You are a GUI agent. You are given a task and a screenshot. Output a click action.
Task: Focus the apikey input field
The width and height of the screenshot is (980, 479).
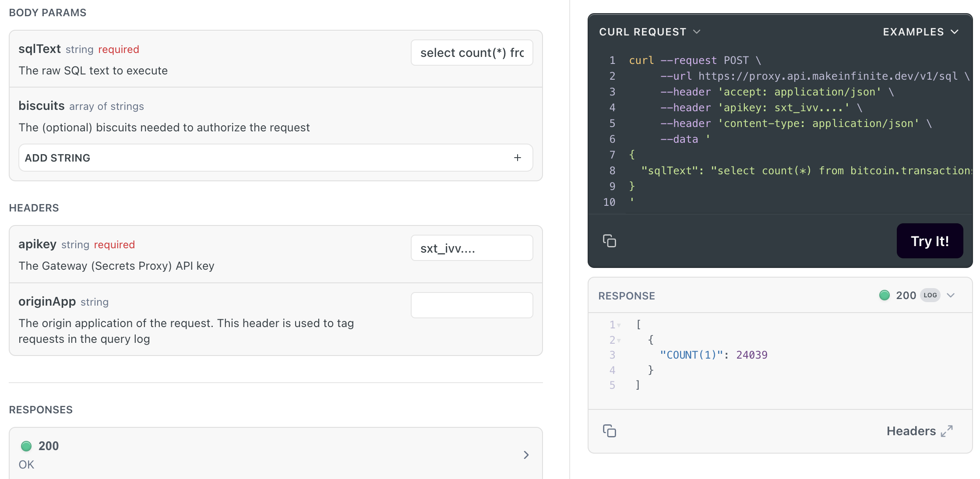[x=472, y=248]
